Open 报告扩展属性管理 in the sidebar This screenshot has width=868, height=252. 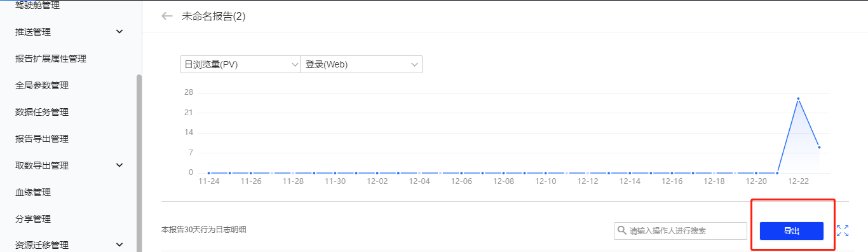pos(51,59)
